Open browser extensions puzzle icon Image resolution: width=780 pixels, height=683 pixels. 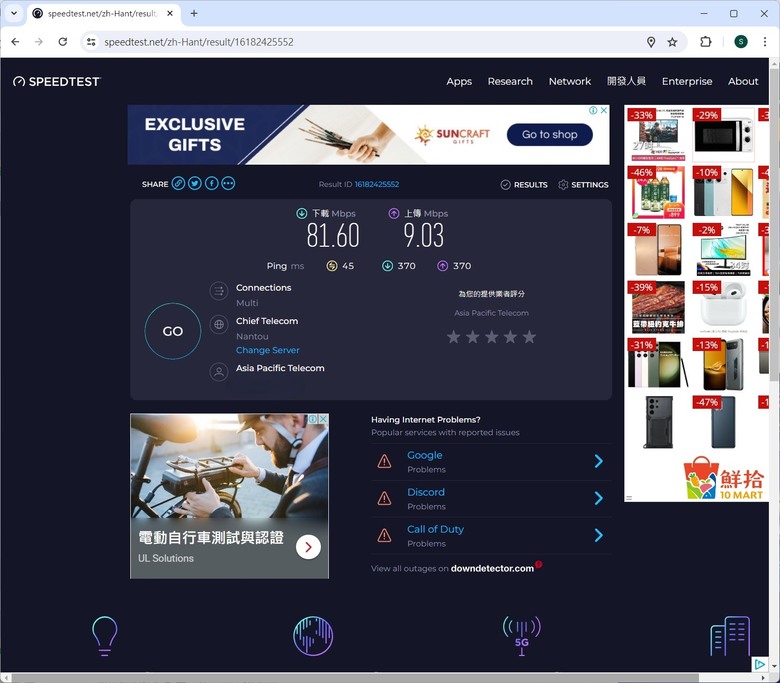pyautogui.click(x=705, y=42)
